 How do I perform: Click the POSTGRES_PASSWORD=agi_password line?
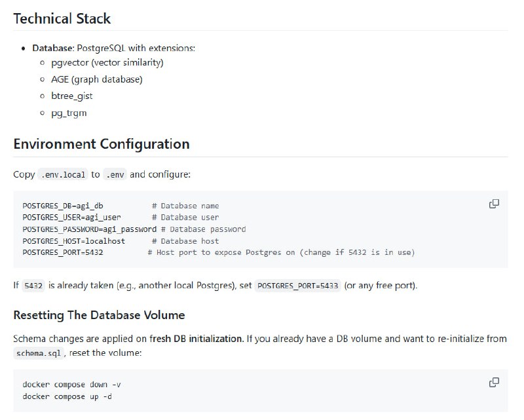coord(89,229)
